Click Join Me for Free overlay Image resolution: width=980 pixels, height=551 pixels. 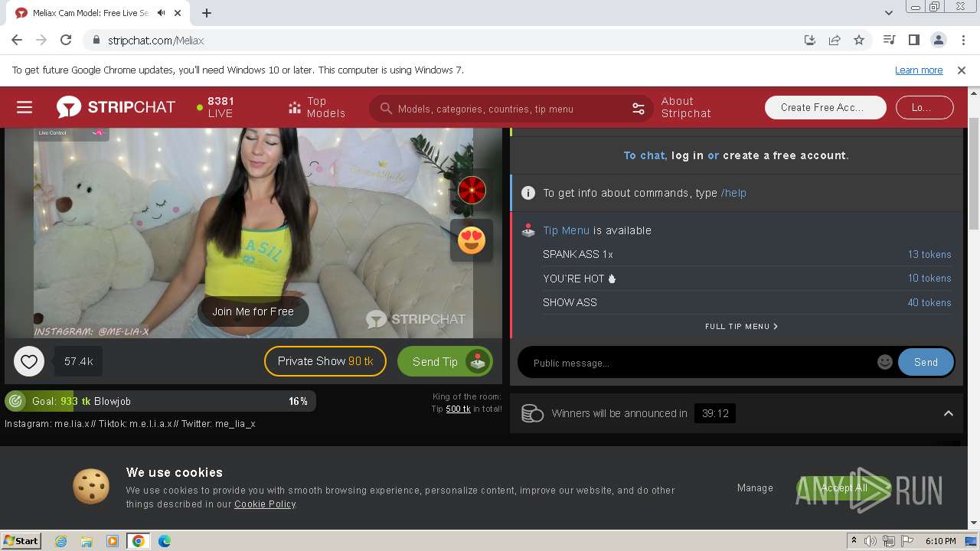point(253,311)
